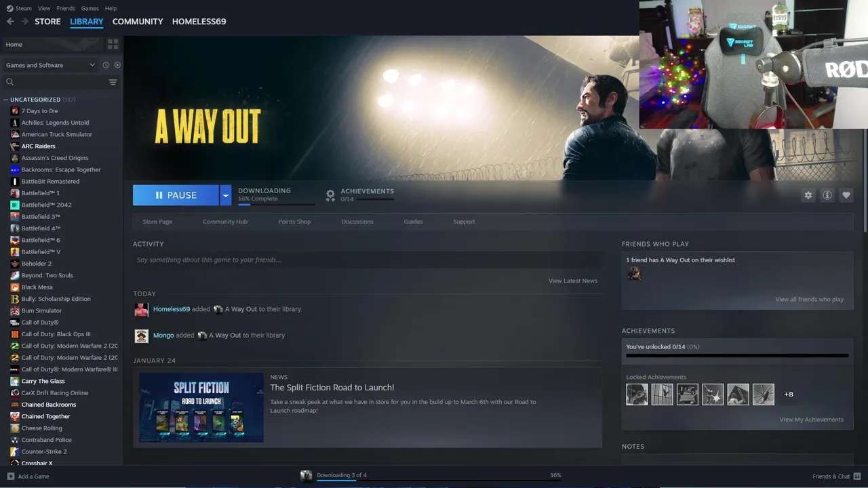Click the achievements trophy gear icon
The image size is (868, 488).
pos(330,195)
